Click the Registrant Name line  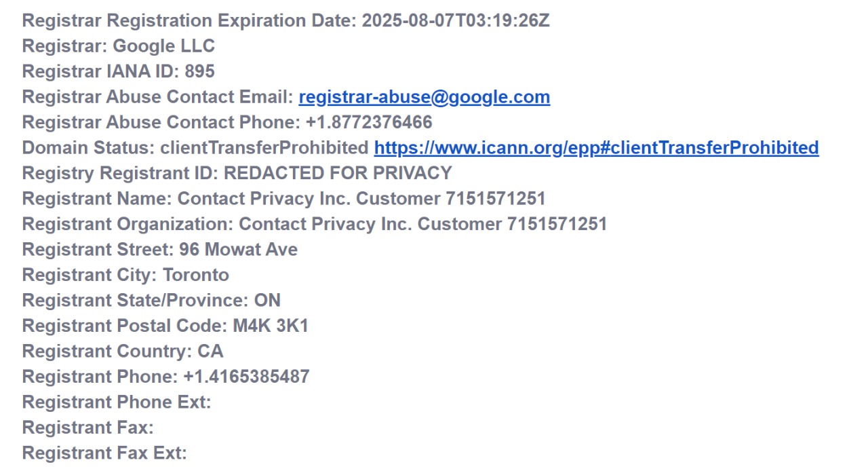[283, 199]
